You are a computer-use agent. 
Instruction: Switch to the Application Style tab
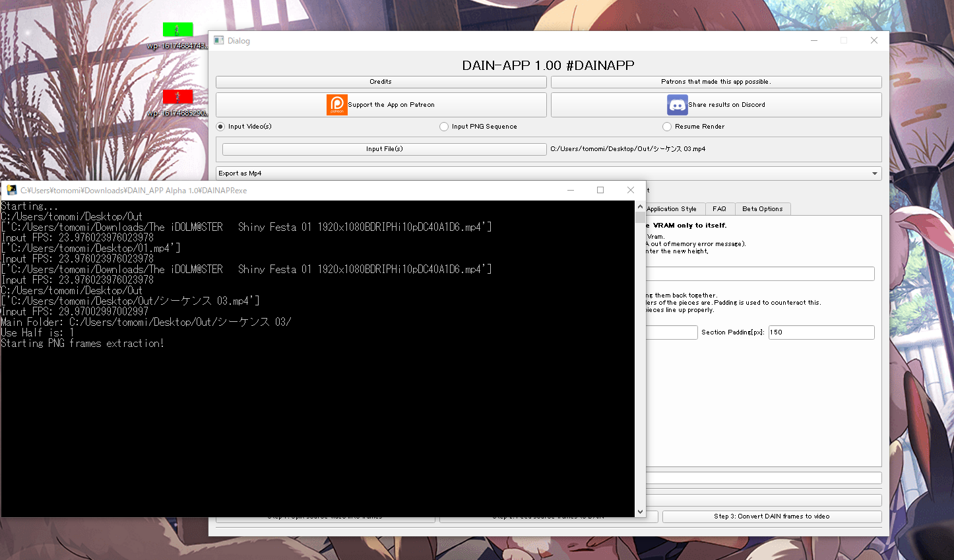point(672,209)
